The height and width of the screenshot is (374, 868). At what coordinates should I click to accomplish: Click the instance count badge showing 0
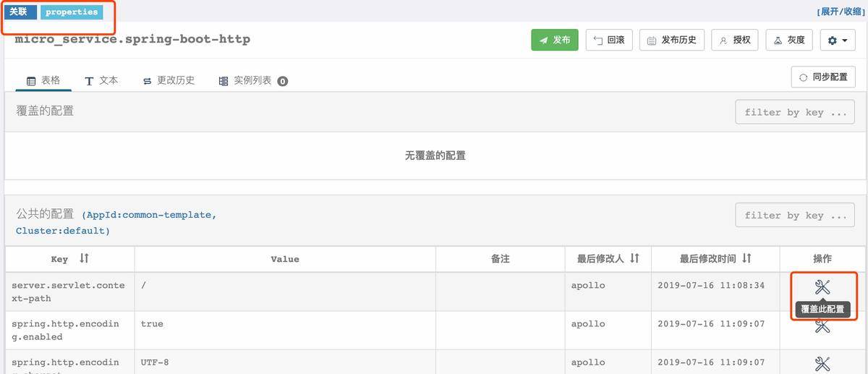(x=282, y=81)
